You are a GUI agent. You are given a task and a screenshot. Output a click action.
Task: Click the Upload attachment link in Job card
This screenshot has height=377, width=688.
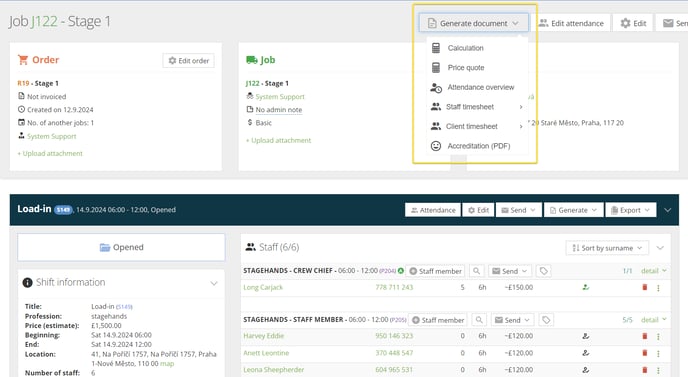coord(278,140)
